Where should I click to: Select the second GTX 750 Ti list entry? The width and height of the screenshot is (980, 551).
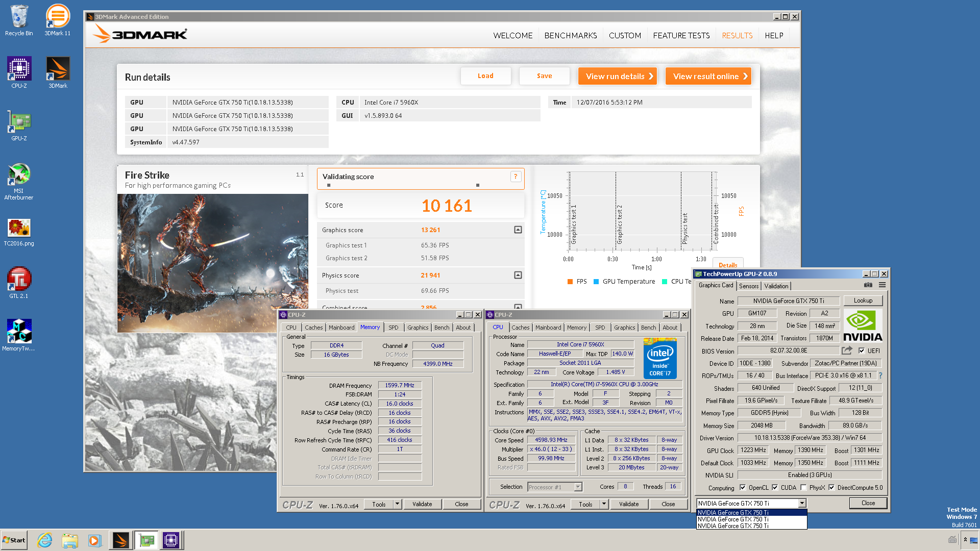[x=751, y=519]
